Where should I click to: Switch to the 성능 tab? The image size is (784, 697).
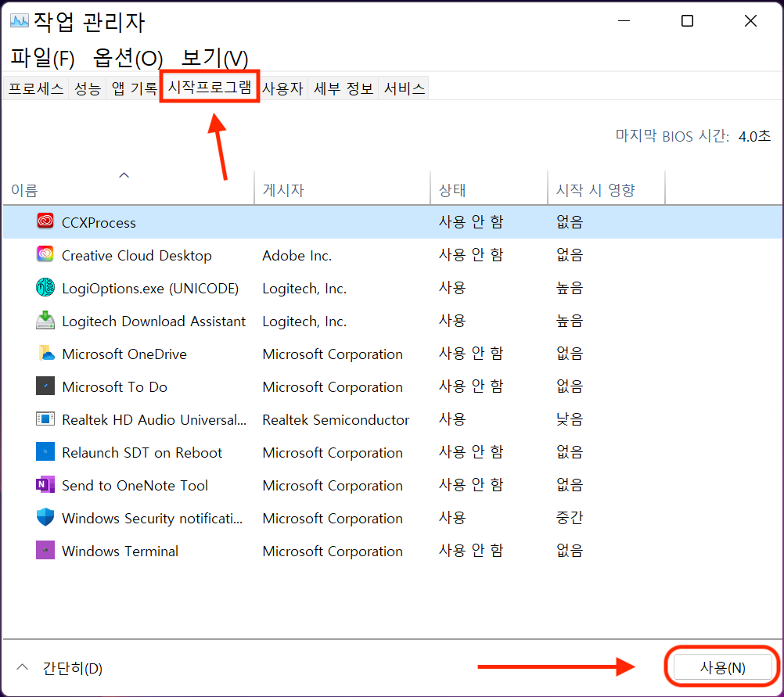(88, 88)
